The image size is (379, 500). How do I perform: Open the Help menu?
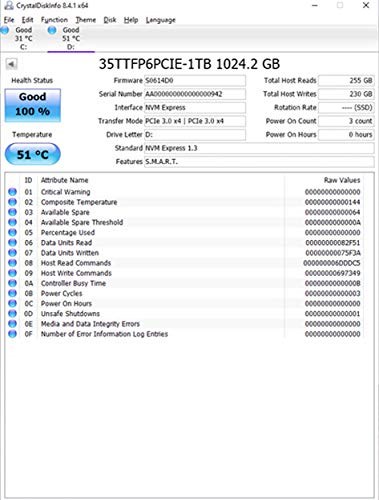(x=131, y=20)
